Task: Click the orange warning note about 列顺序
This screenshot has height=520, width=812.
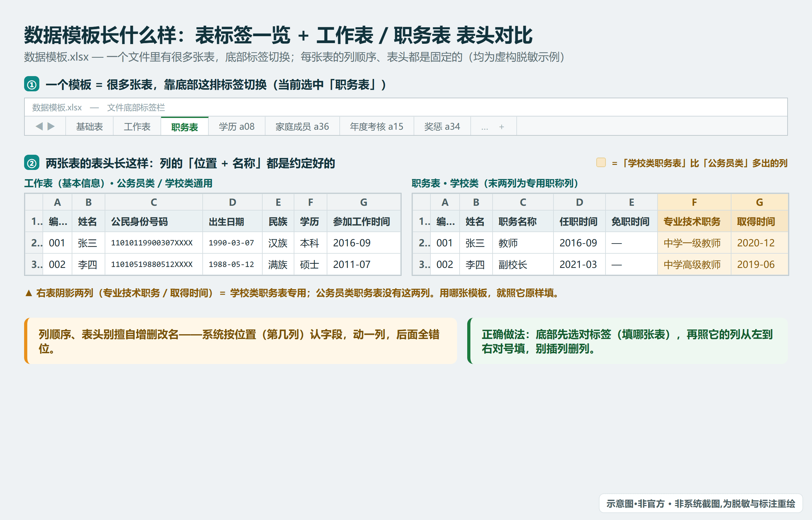Action: [240, 341]
